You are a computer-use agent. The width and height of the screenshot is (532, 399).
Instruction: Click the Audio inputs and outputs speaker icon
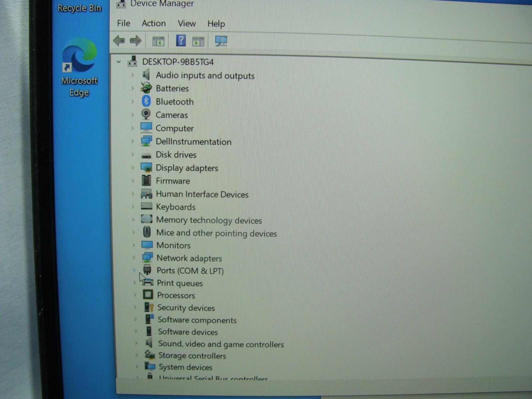pyautogui.click(x=146, y=74)
